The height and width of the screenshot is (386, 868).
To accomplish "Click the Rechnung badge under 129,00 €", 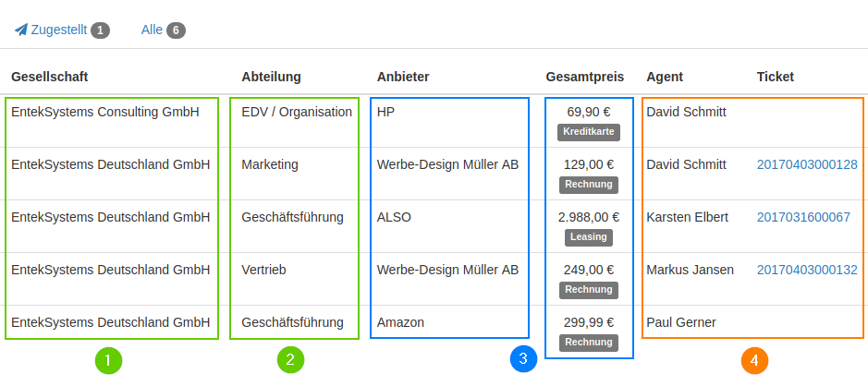I will pos(589,184).
